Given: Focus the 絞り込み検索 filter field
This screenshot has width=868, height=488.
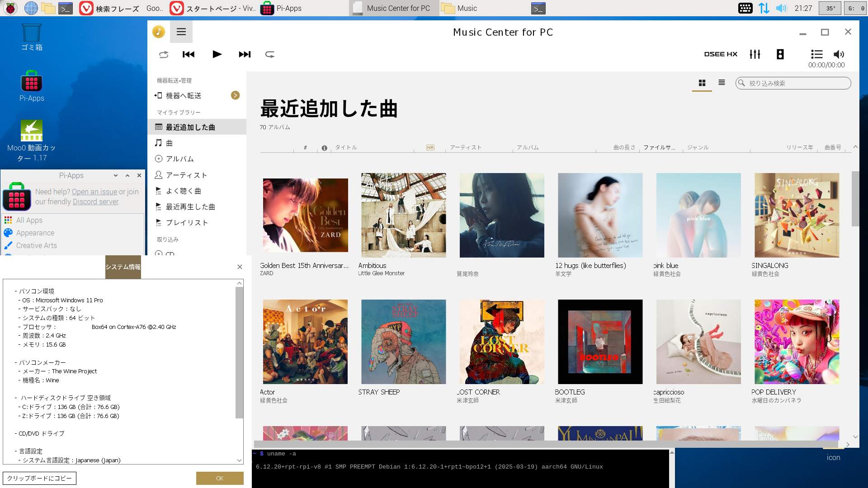Looking at the screenshot, I should pos(793,83).
